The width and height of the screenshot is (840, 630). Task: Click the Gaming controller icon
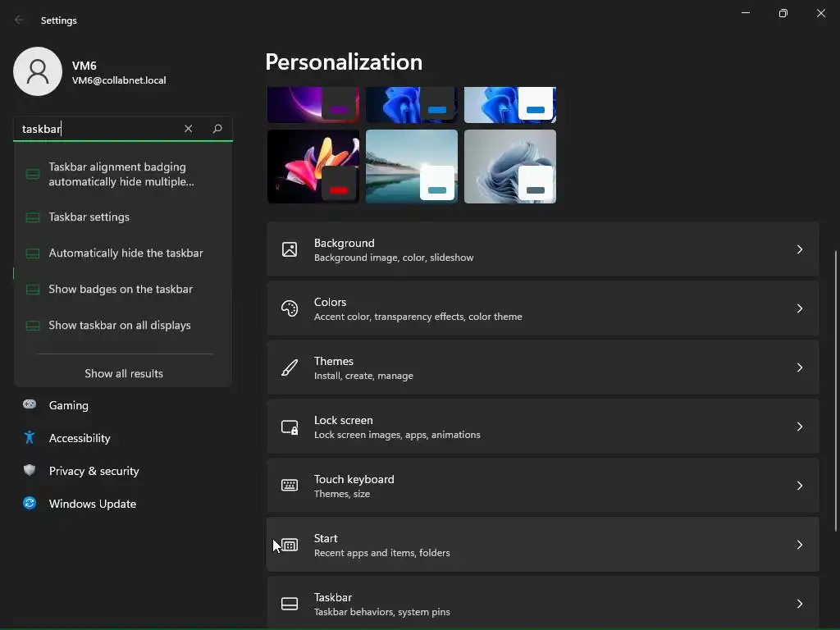pos(30,404)
